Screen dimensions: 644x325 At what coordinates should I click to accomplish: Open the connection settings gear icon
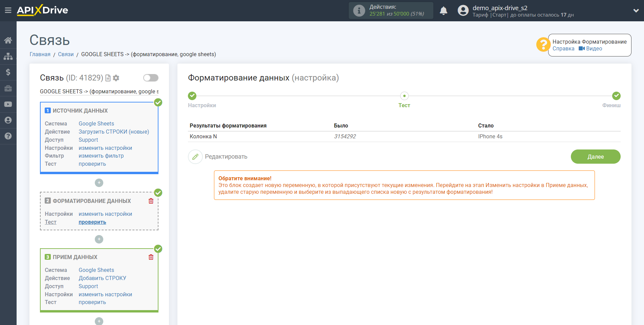tap(116, 78)
